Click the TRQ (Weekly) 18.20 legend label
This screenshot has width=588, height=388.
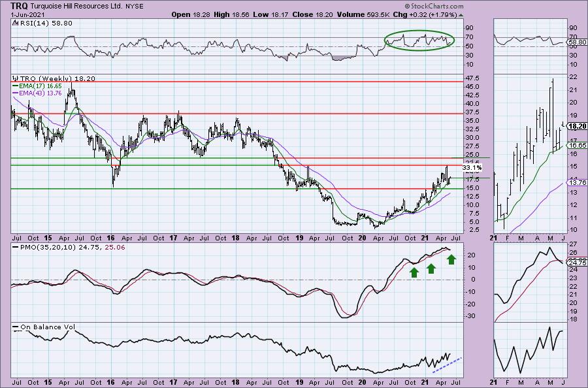(57, 79)
